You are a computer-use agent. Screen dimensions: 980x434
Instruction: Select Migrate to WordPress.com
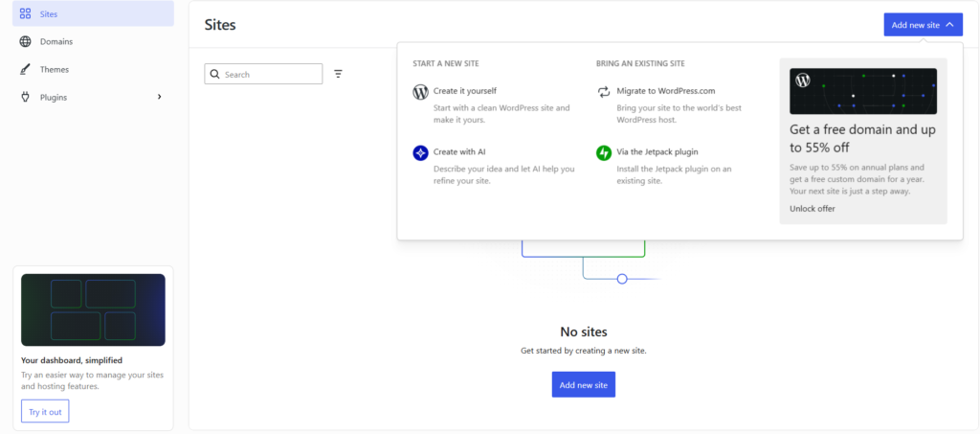tap(666, 91)
